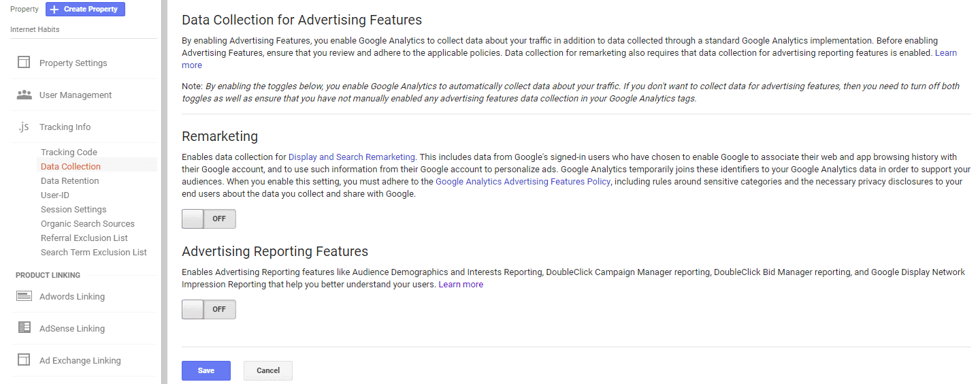The height and width of the screenshot is (384, 980).
Task: Save the data collection settings
Action: tap(206, 370)
